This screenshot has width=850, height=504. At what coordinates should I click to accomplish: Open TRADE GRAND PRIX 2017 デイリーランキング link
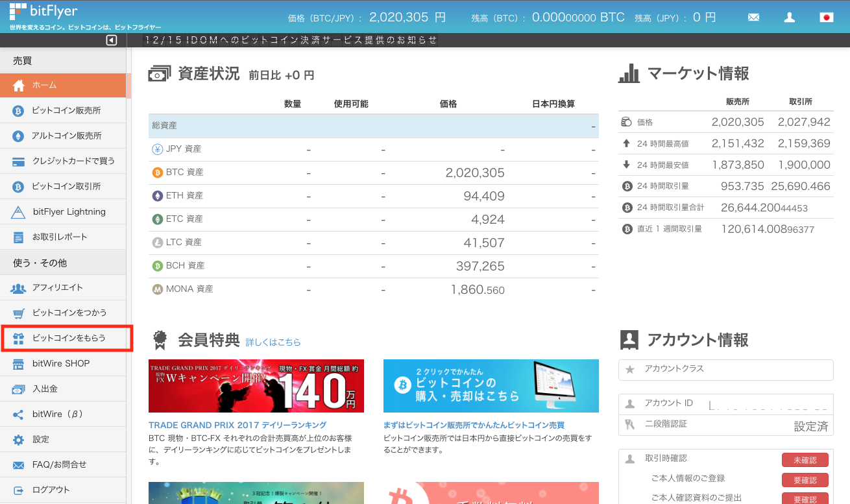click(237, 425)
